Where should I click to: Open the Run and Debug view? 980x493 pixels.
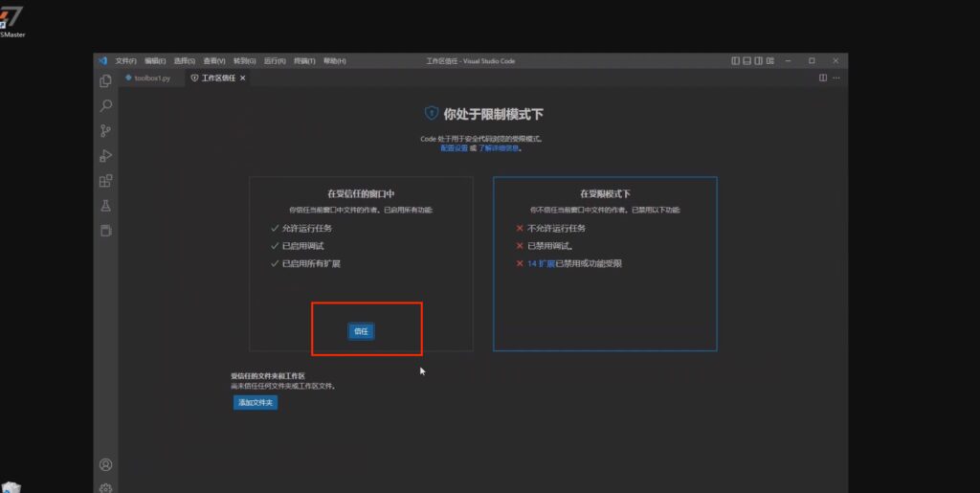(106, 156)
